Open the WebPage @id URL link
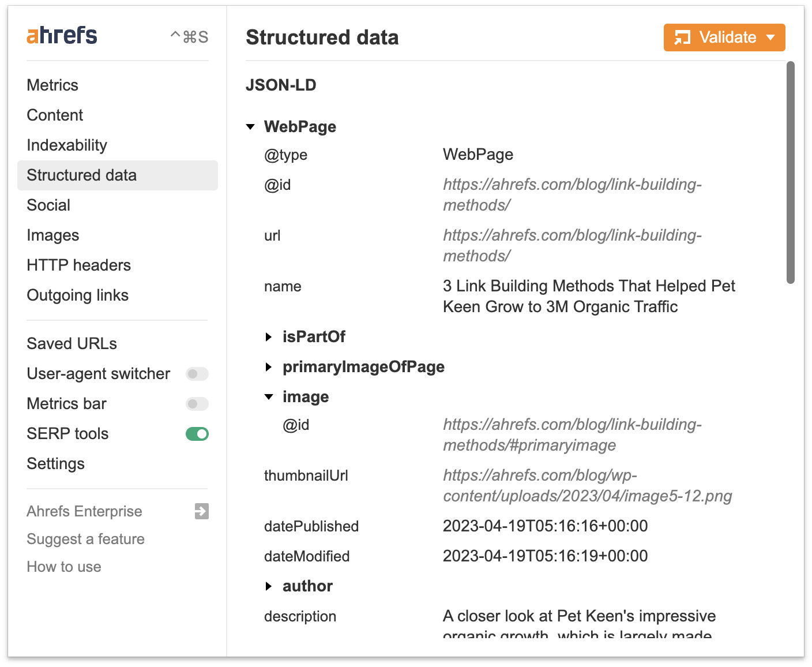 coord(572,195)
